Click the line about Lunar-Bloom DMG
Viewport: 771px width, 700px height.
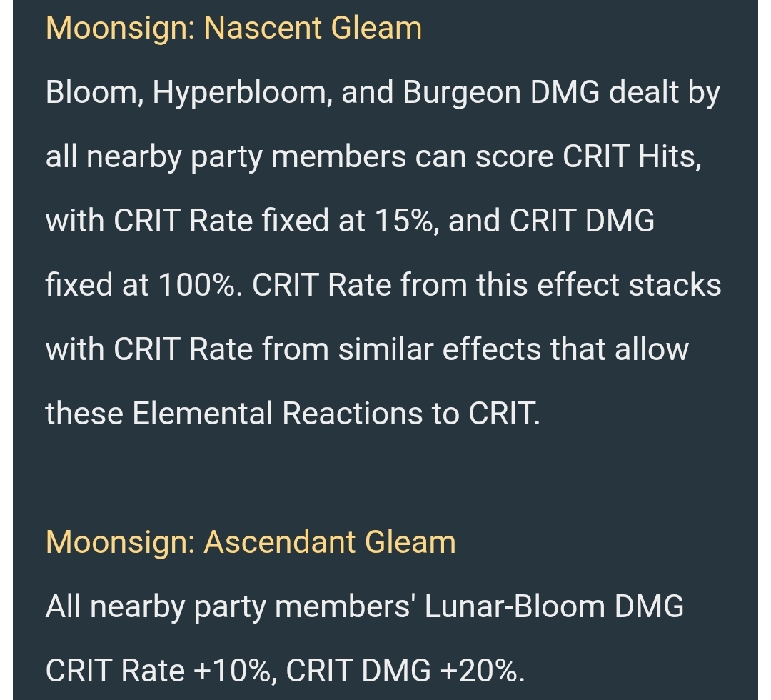click(365, 607)
